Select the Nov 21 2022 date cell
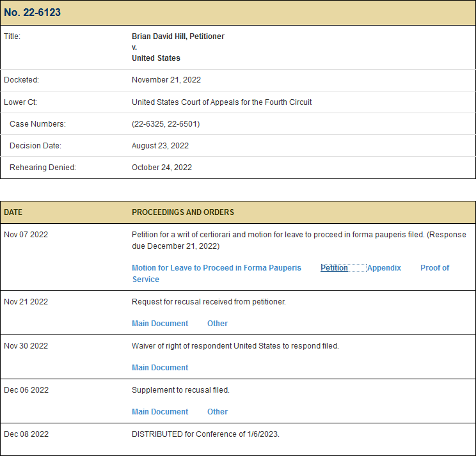The height and width of the screenshot is (456, 476). coord(26,302)
